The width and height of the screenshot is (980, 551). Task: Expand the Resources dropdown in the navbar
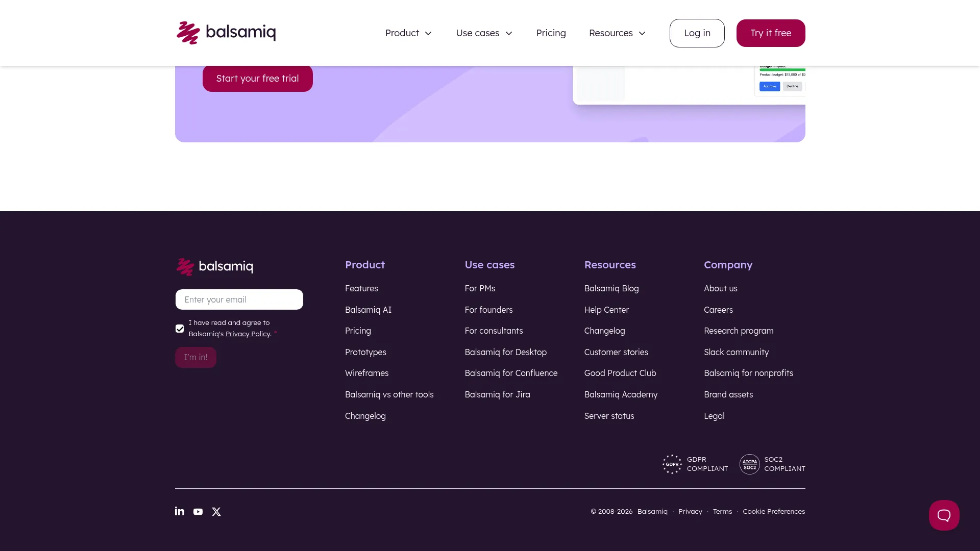[617, 33]
